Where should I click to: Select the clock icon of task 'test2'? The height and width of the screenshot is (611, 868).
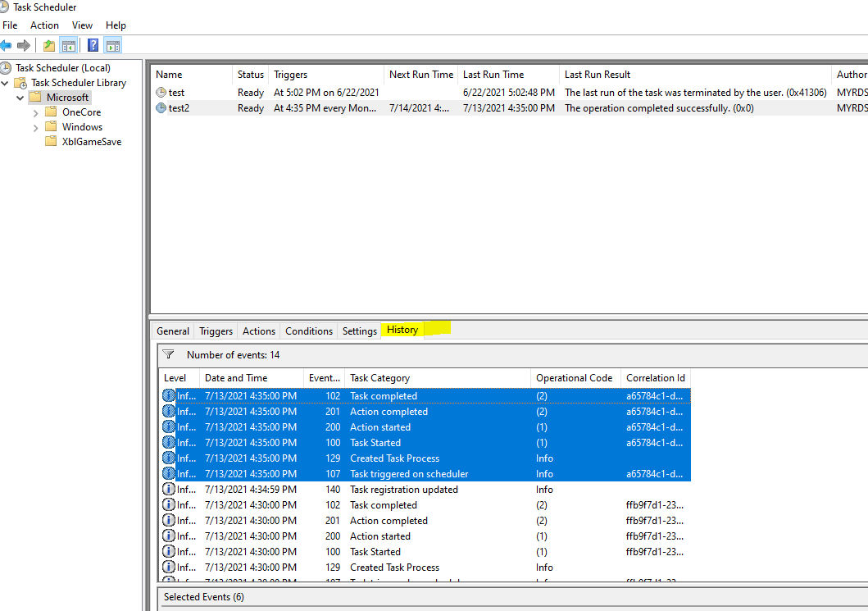pyautogui.click(x=161, y=108)
